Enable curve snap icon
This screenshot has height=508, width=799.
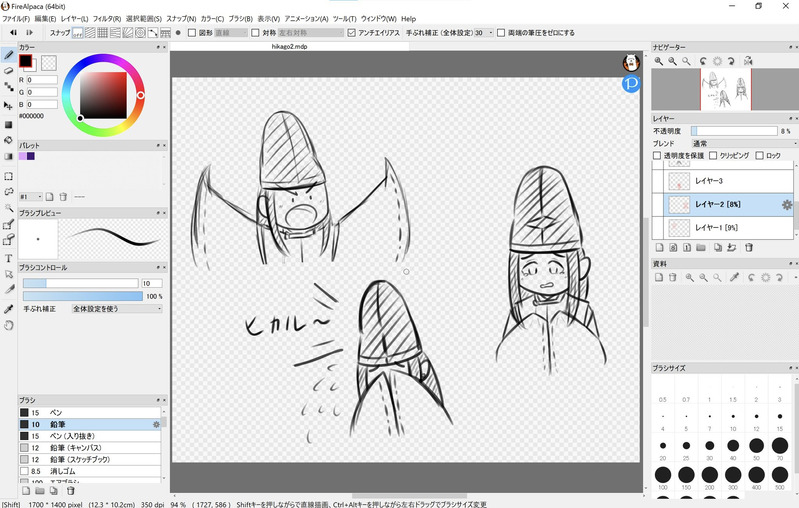pyautogui.click(x=153, y=33)
